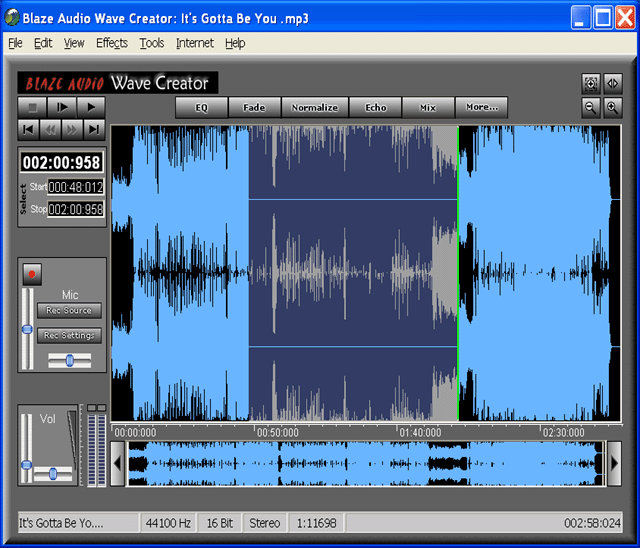Image resolution: width=640 pixels, height=548 pixels.
Task: Click the Echo effect button
Action: (376, 108)
